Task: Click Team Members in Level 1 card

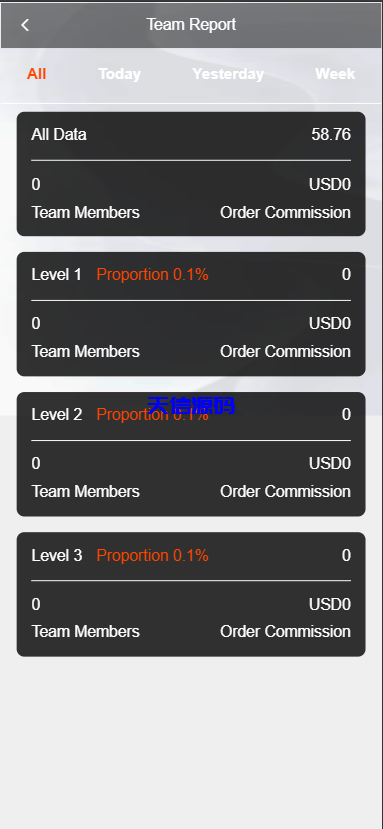Action: [86, 352]
